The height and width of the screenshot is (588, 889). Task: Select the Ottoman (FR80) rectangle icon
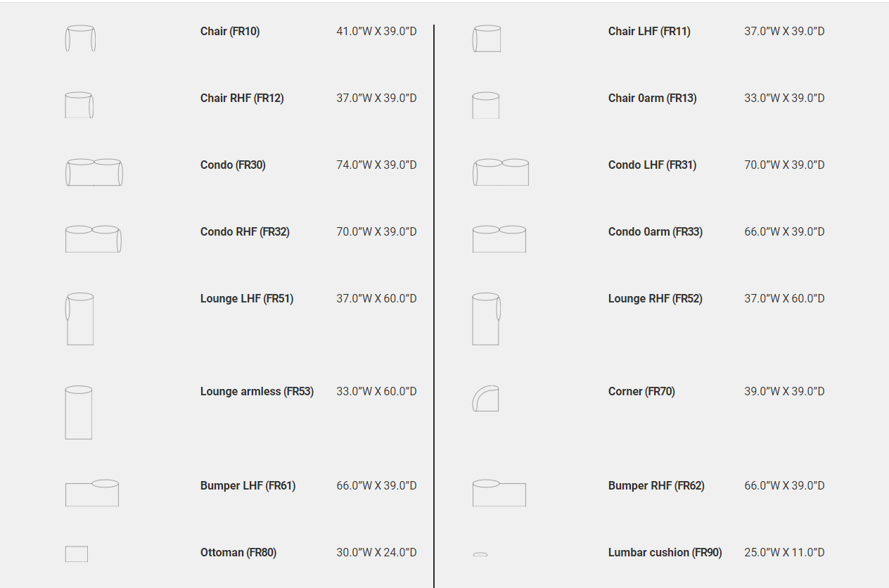pyautogui.click(x=77, y=554)
